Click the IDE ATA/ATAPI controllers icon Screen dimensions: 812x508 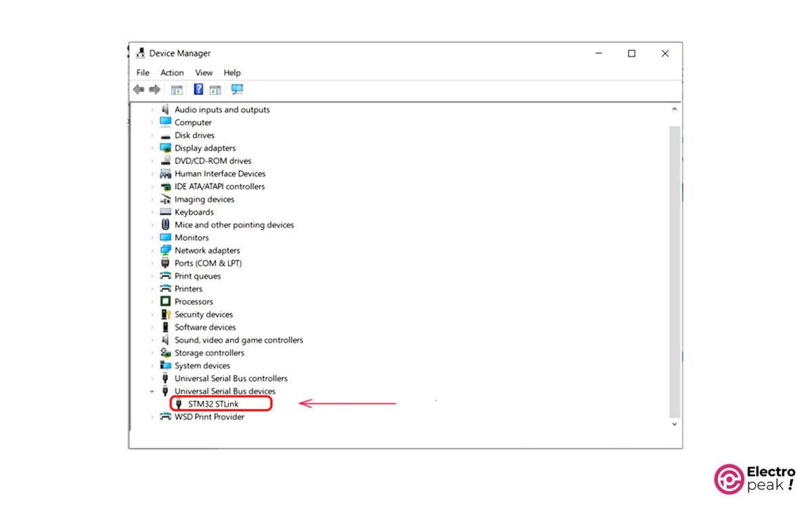tap(165, 187)
